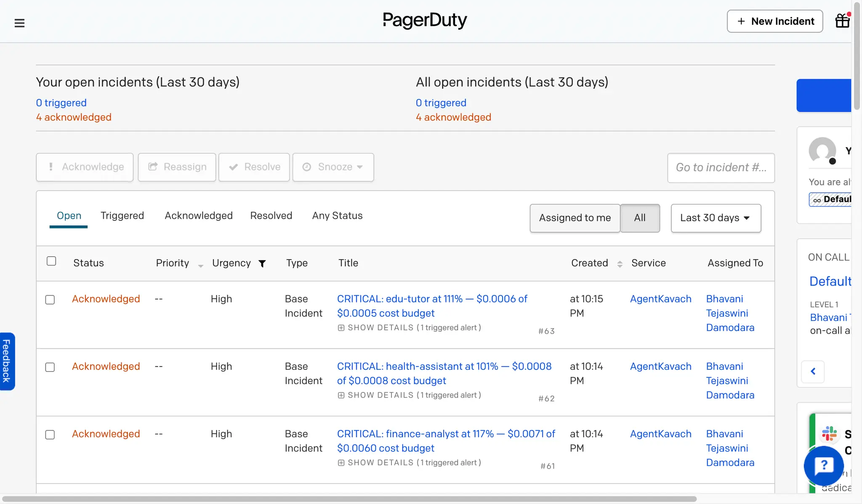Open AgentKavach service for incident #62
This screenshot has height=504, width=862.
click(x=660, y=366)
